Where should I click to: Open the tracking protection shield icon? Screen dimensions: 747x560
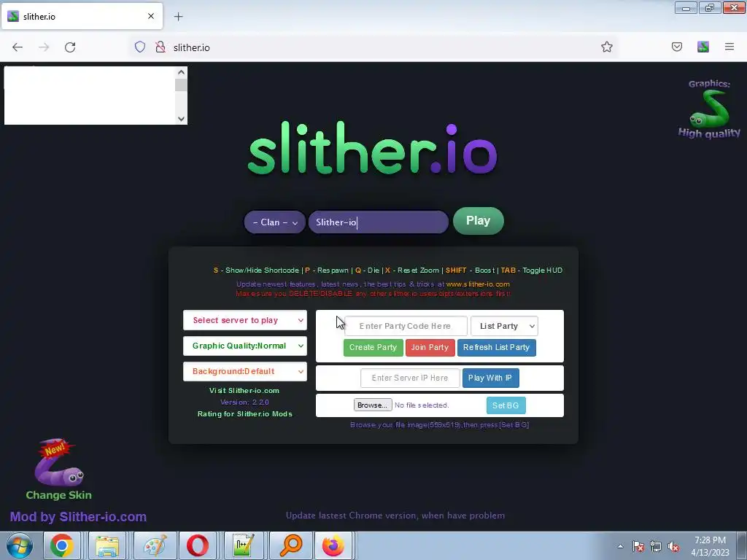click(139, 47)
